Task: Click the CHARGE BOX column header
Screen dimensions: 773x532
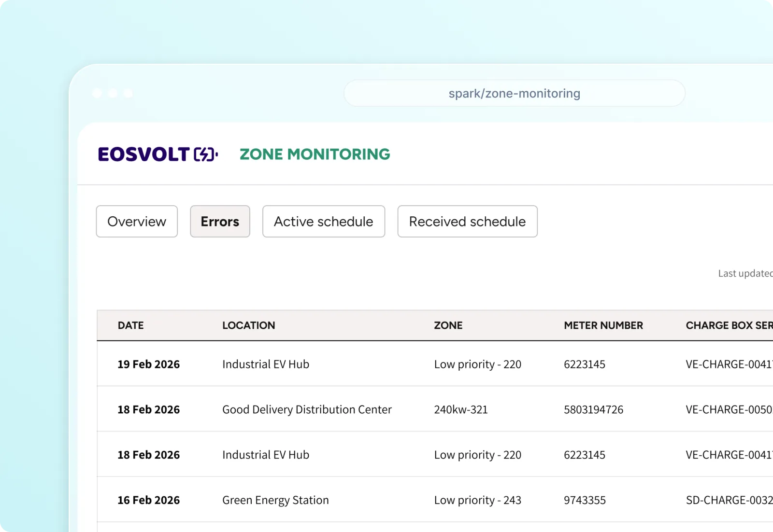Action: [729, 325]
